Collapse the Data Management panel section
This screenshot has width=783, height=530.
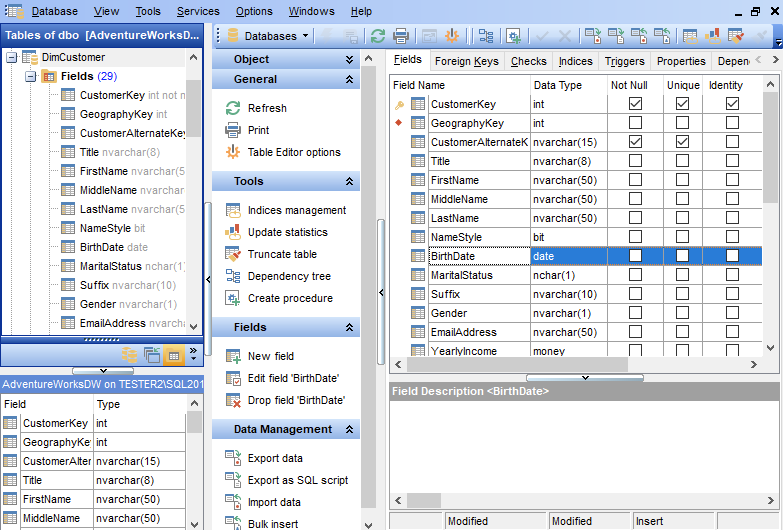tap(349, 429)
